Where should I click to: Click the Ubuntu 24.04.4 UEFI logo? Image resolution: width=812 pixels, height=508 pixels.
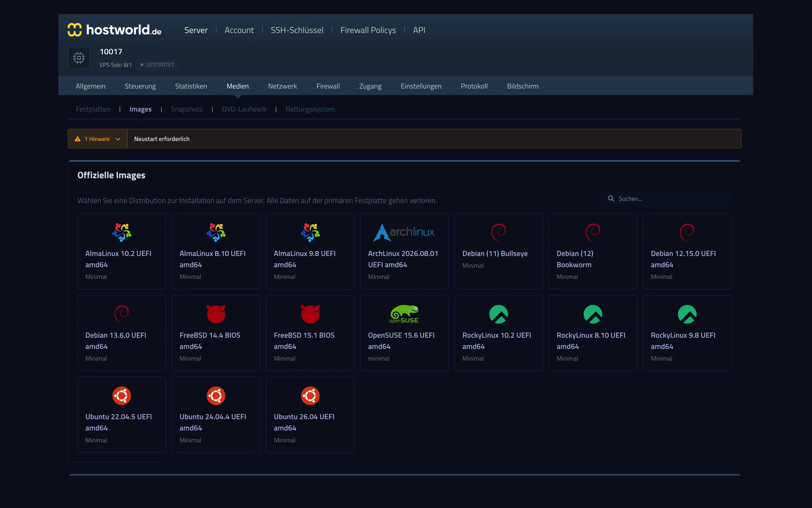[216, 396]
